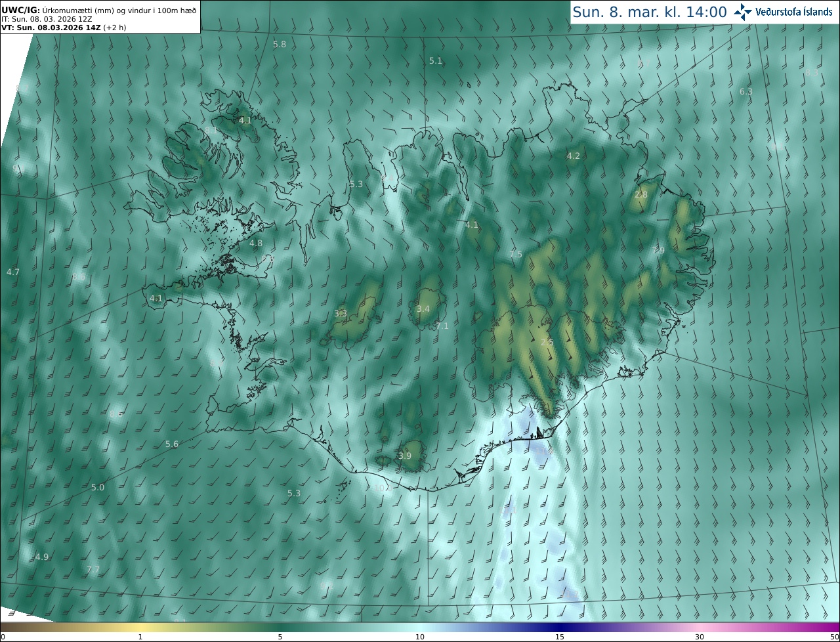The width and height of the screenshot is (840, 642).
Task: Click the map value 4.7
Action: [x=13, y=272]
